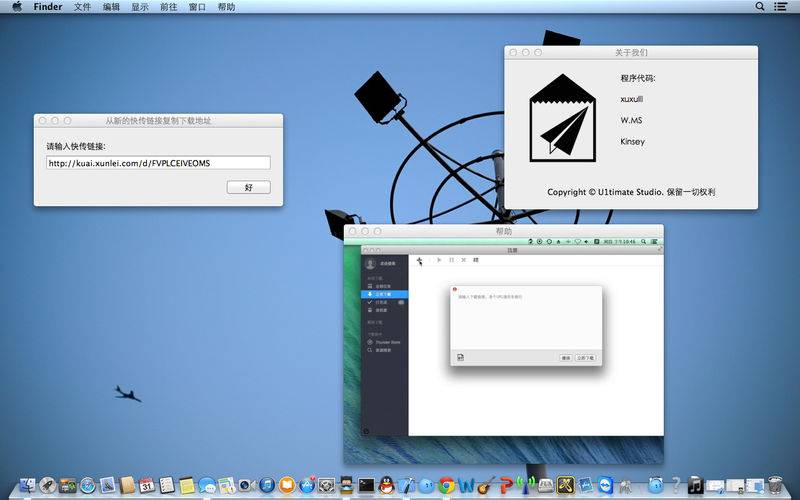
Task: Click the 'Copyright © U1timate Studio' line
Action: click(631, 192)
